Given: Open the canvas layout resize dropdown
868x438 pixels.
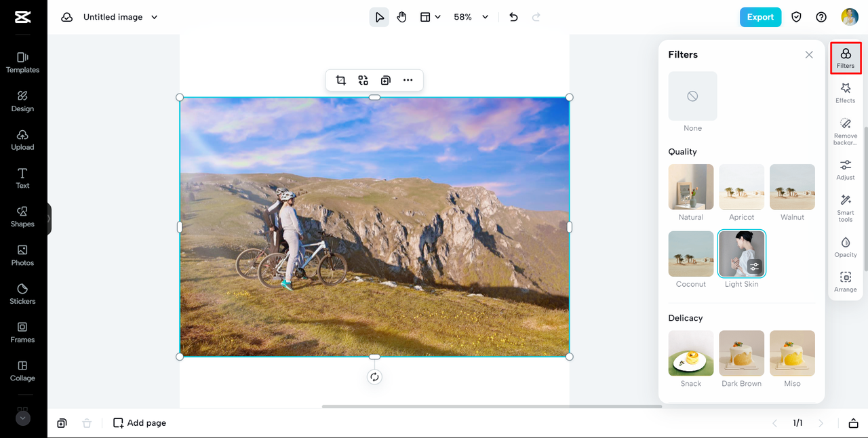Looking at the screenshot, I should click(430, 17).
